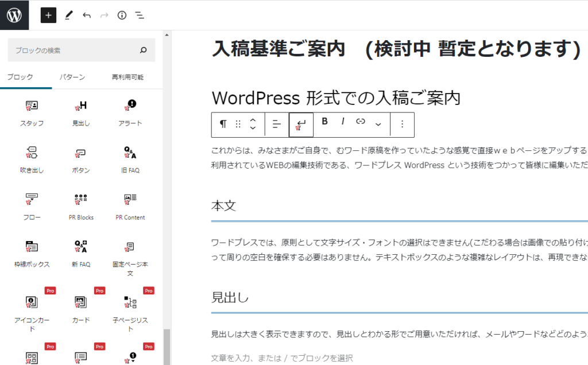Image resolution: width=588 pixels, height=365 pixels.
Task: Switch to the パターン tab
Action: 72,77
